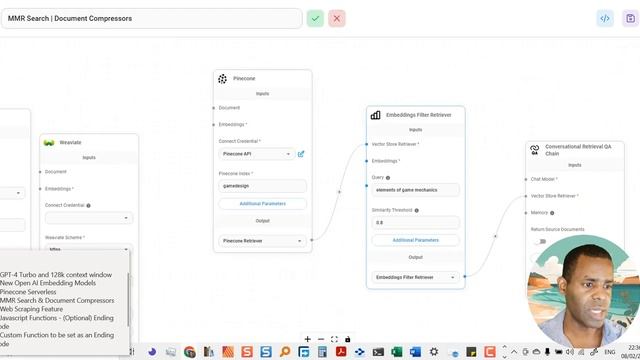The height and width of the screenshot is (360, 640).
Task: Click Pinecone Document input anchor label
Action: tap(229, 108)
